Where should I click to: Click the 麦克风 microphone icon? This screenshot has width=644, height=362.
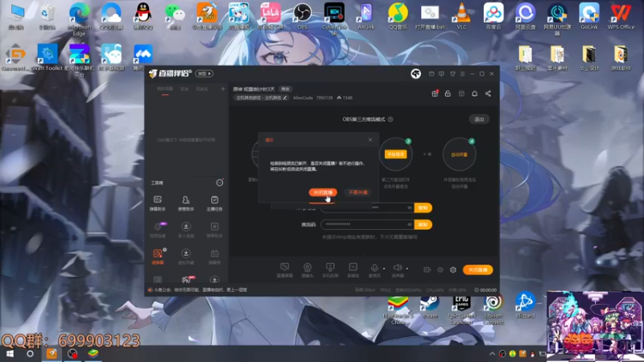[374, 268]
